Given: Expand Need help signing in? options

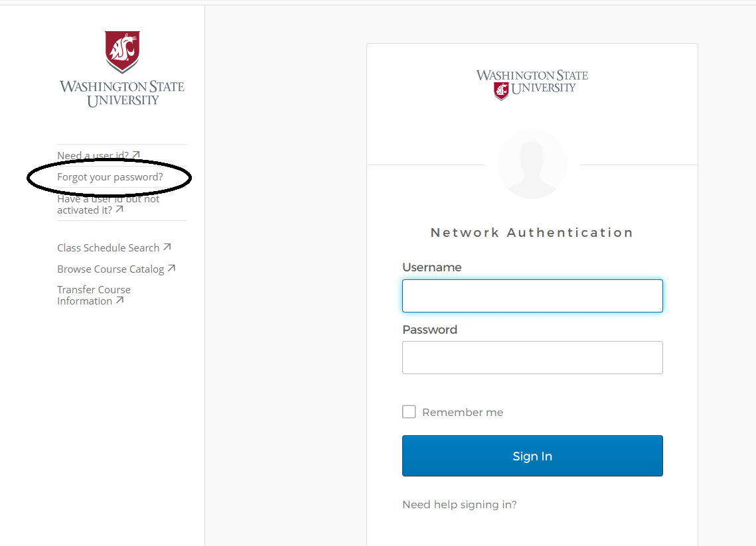Looking at the screenshot, I should point(459,505).
